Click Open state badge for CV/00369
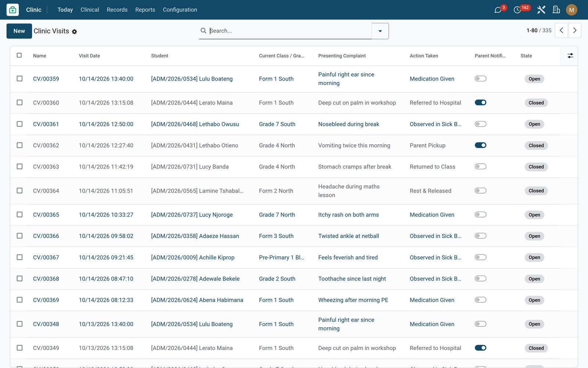 [x=534, y=300]
